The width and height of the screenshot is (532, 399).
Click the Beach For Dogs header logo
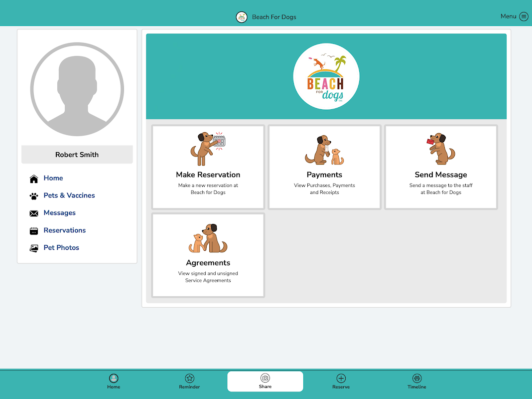tap(242, 17)
